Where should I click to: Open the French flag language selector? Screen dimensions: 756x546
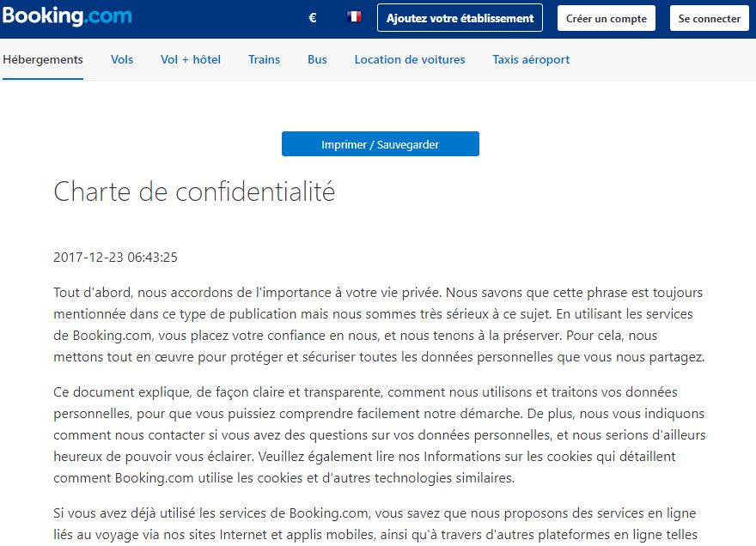click(x=354, y=17)
